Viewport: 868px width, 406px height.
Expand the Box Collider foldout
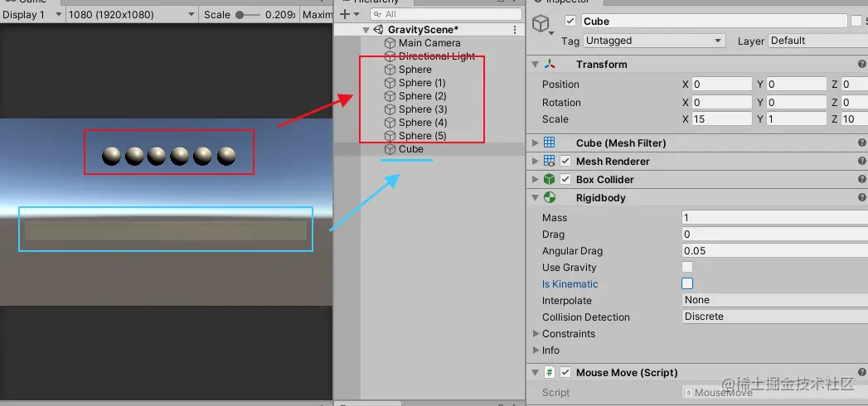(536, 179)
